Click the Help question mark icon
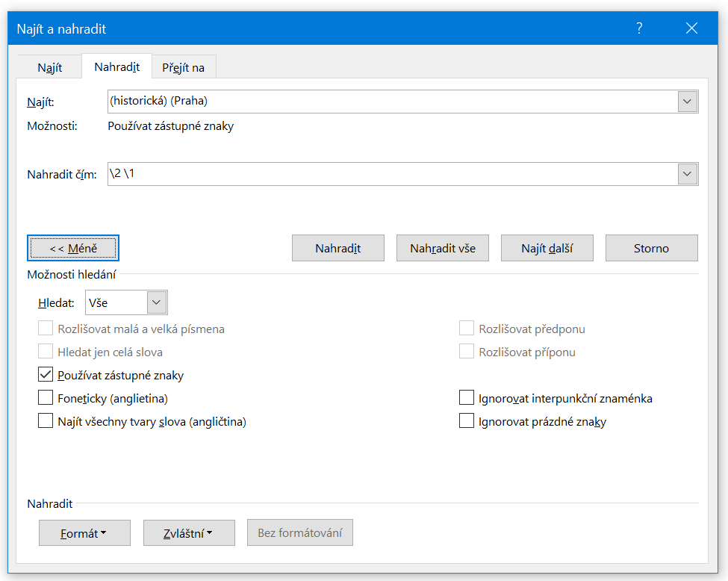The height and width of the screenshot is (581, 728). coord(639,28)
